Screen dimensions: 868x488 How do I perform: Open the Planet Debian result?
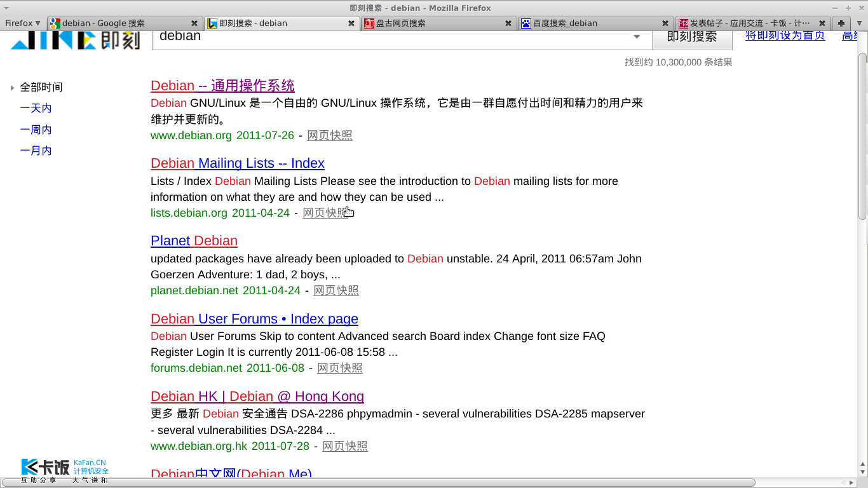(194, 241)
